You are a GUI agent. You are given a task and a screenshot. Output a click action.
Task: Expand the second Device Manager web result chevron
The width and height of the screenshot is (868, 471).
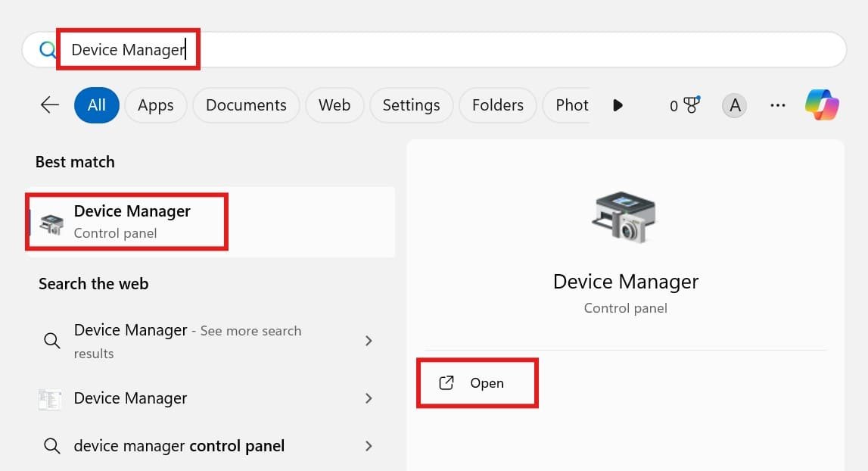point(369,398)
